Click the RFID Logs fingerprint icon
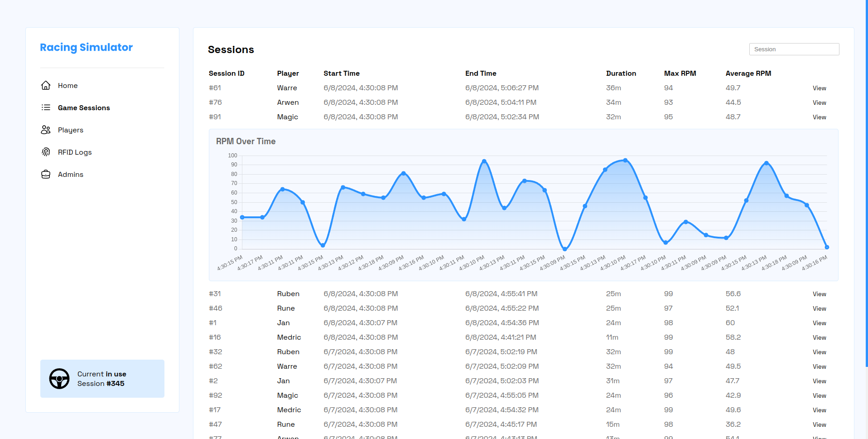 click(46, 152)
